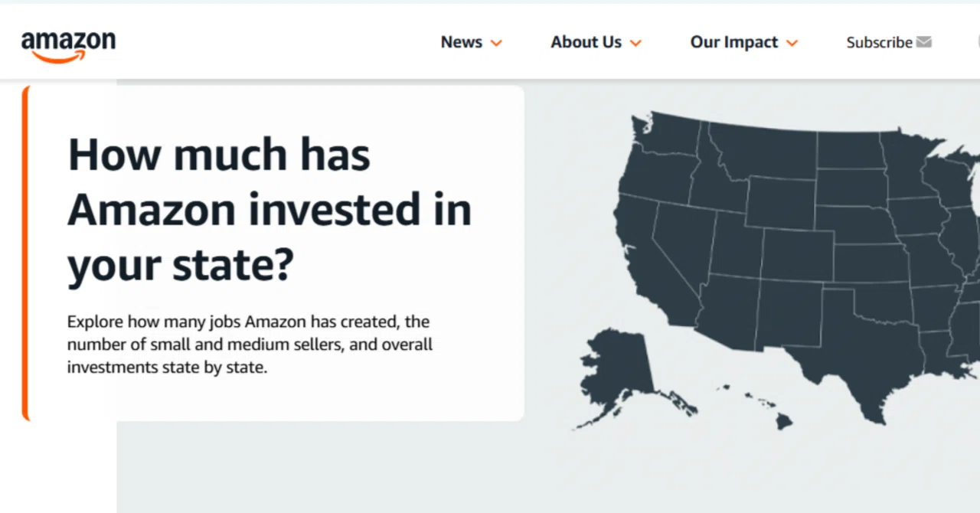This screenshot has height=513, width=980.
Task: Select Colorado on the map
Action: click(796, 254)
